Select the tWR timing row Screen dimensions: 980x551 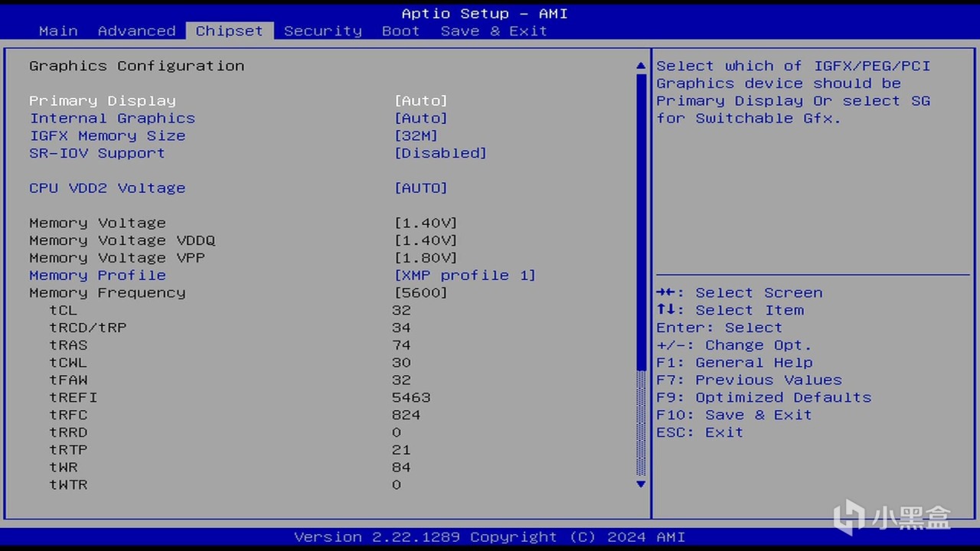[64, 467]
